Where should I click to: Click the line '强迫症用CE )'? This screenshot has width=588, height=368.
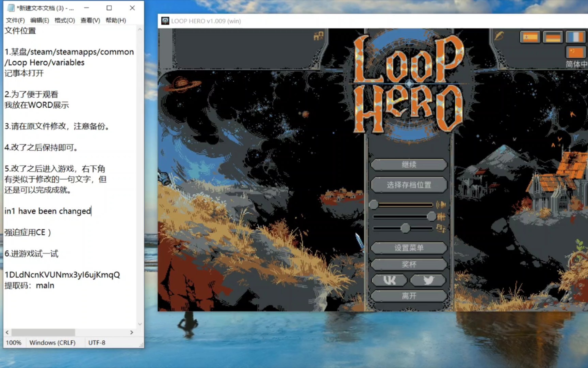click(x=28, y=232)
